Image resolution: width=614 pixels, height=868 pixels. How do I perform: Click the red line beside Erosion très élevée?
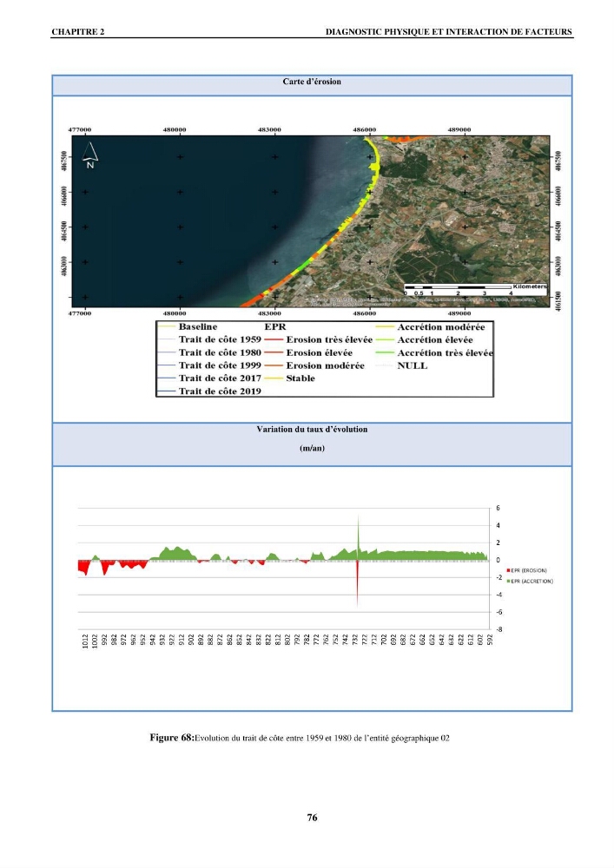274,340
